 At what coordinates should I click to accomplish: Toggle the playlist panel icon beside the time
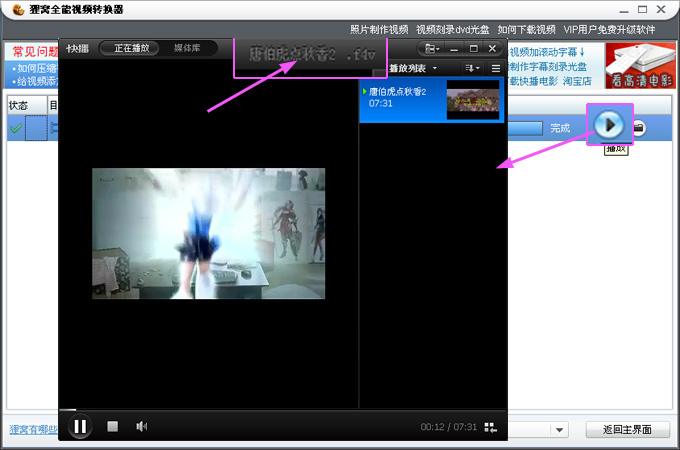coord(490,427)
